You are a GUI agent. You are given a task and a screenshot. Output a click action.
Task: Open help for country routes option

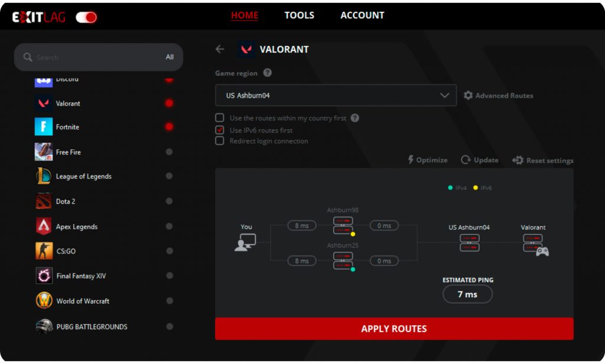point(355,118)
